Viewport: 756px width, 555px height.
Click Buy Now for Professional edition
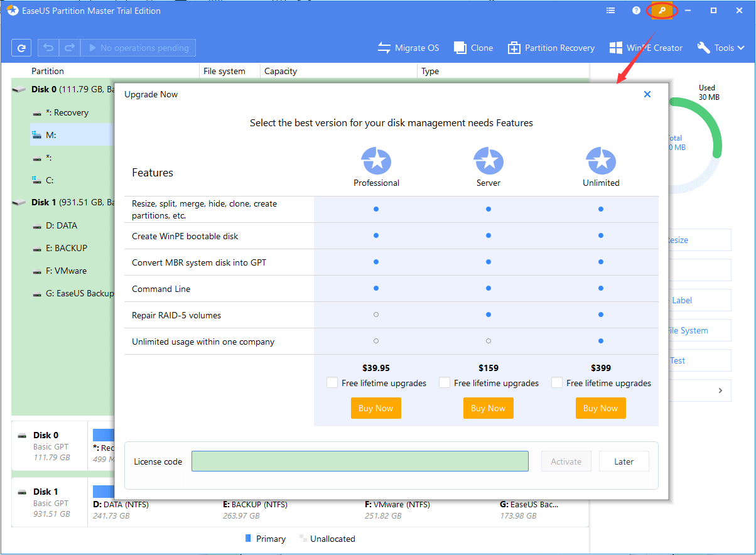pyautogui.click(x=376, y=408)
